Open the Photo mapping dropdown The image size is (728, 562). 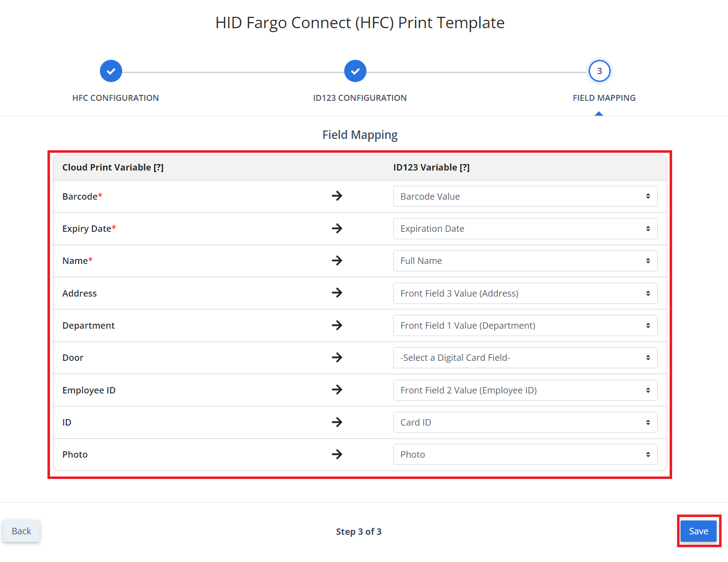pyautogui.click(x=525, y=454)
